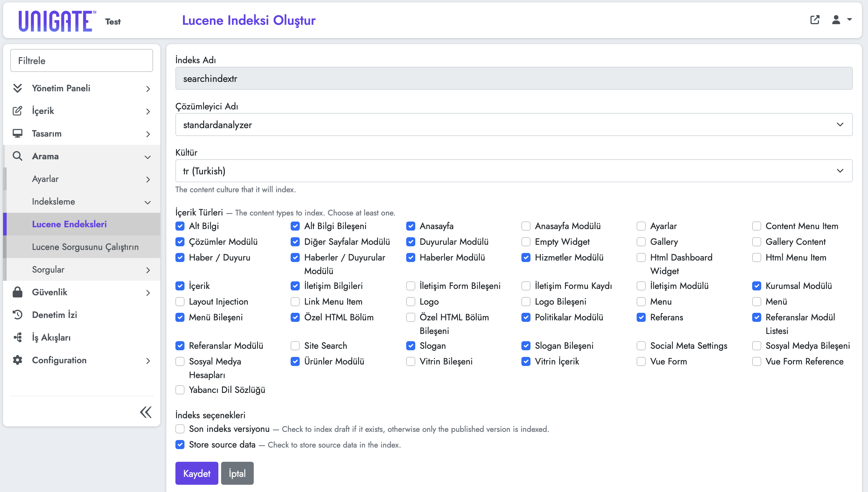Expand the Configuration menu chevron
Screen dimensions: 868x492
point(148,360)
